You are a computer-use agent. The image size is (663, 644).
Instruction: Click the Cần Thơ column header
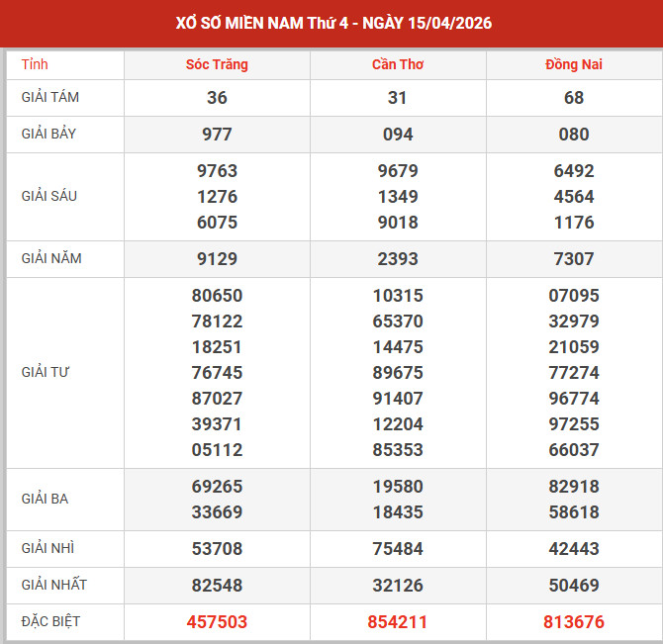[398, 64]
